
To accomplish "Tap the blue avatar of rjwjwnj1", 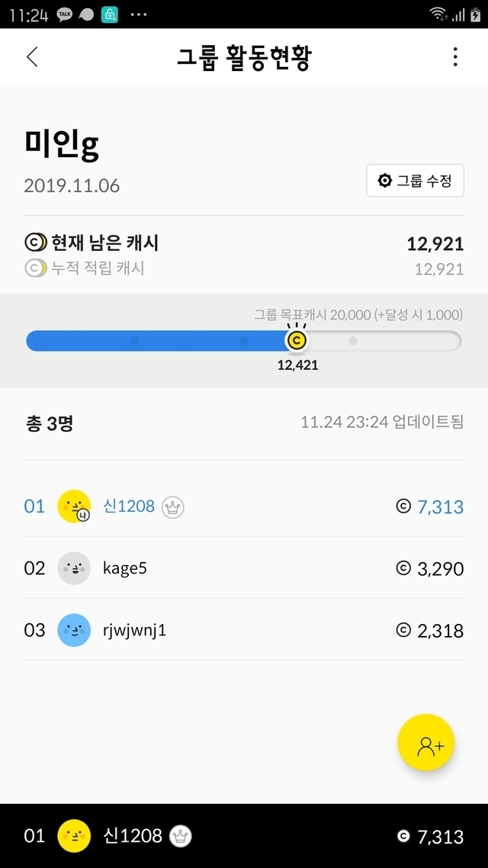I will (74, 630).
